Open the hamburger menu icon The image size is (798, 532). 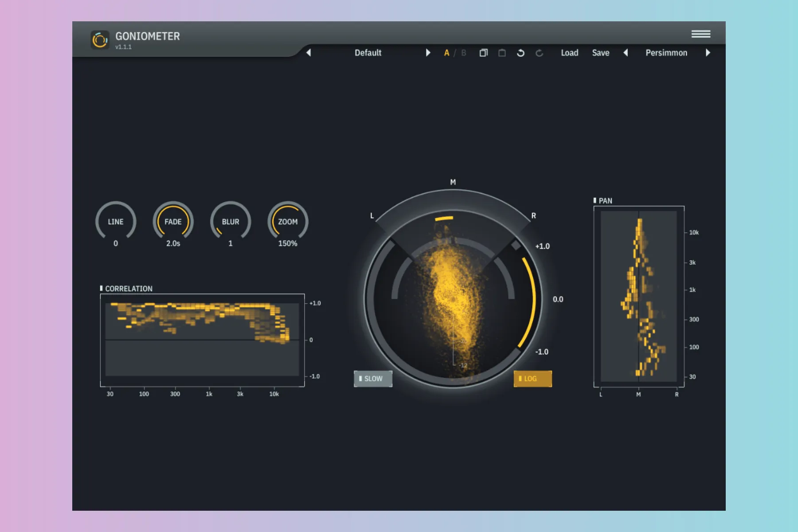[x=700, y=34]
